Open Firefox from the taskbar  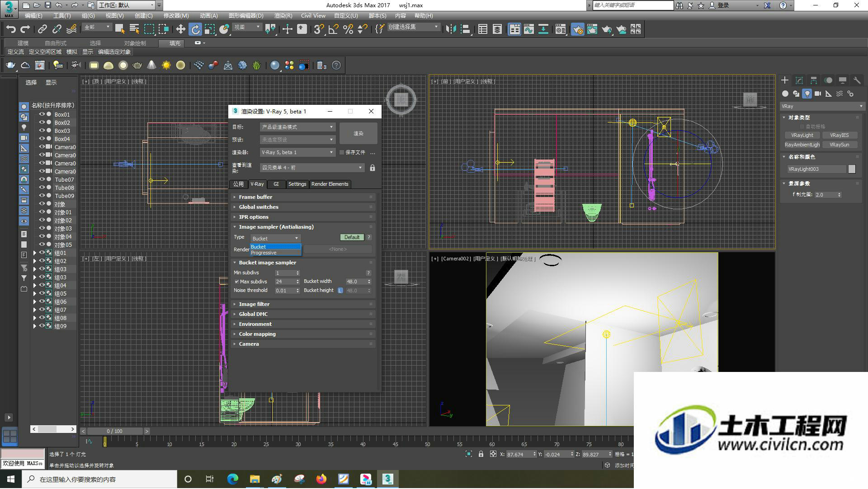[x=321, y=479]
